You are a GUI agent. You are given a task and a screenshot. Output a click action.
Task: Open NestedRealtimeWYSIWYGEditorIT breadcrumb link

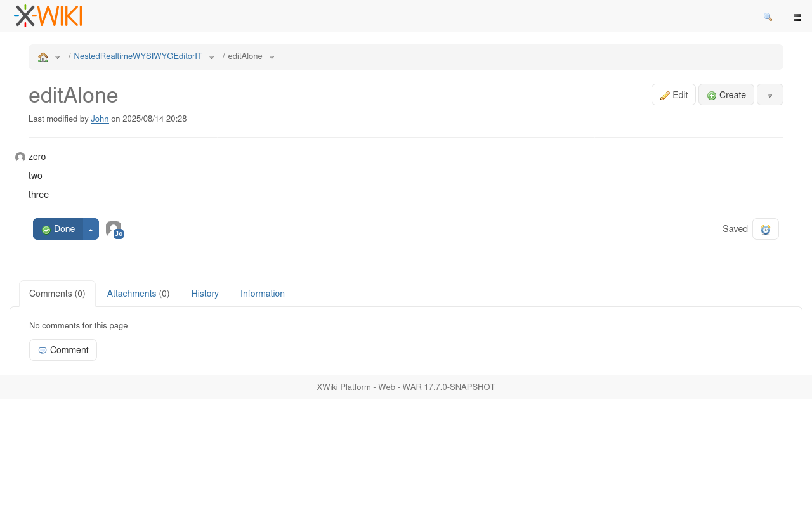[138, 56]
